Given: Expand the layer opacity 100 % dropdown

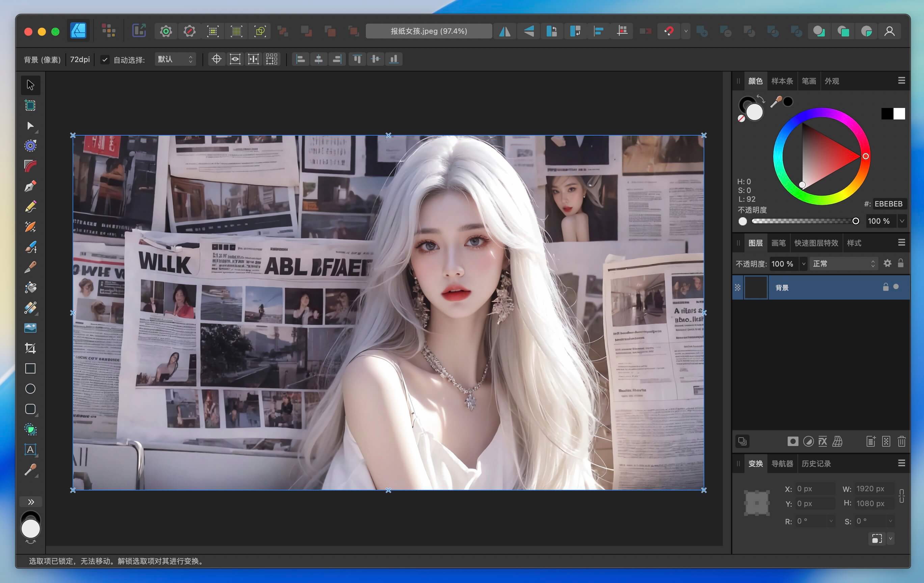Looking at the screenshot, I should 804,263.
